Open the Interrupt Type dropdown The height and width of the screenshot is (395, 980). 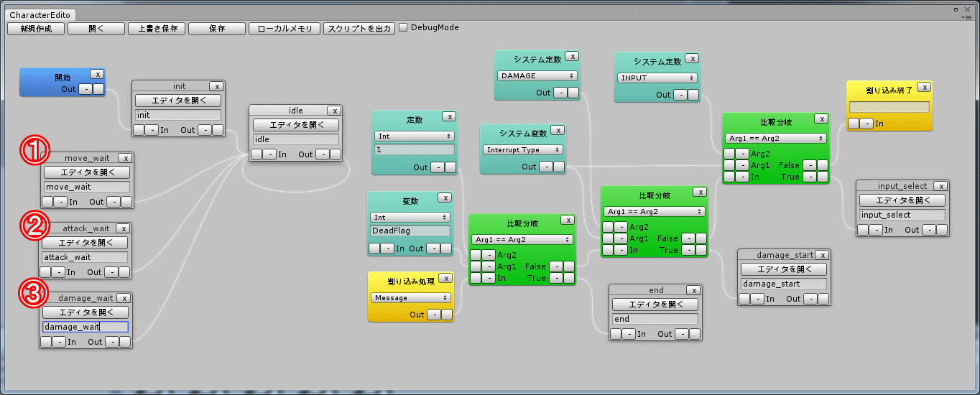click(522, 150)
